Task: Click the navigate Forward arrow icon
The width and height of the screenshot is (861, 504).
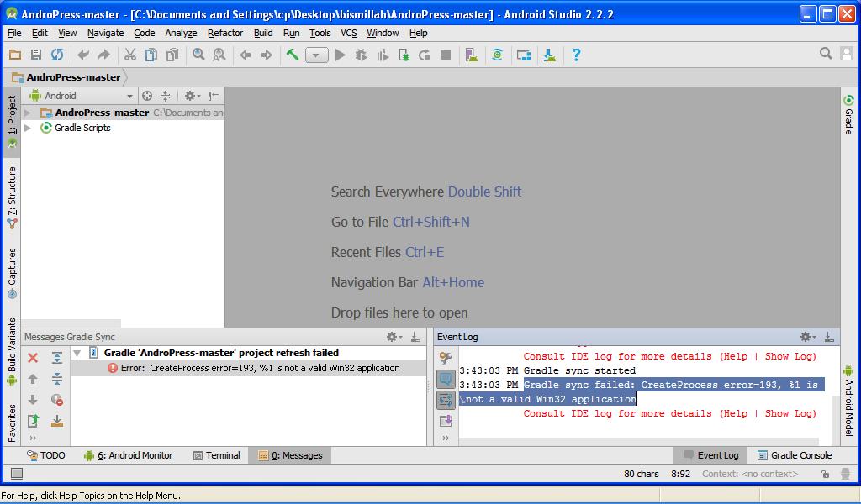Action: click(x=267, y=55)
